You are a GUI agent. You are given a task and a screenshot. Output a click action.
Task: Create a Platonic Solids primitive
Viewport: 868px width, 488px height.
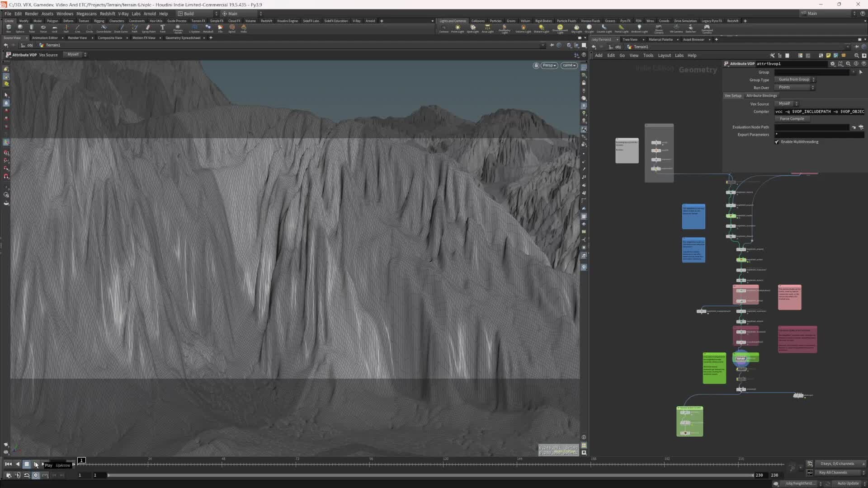point(178,28)
